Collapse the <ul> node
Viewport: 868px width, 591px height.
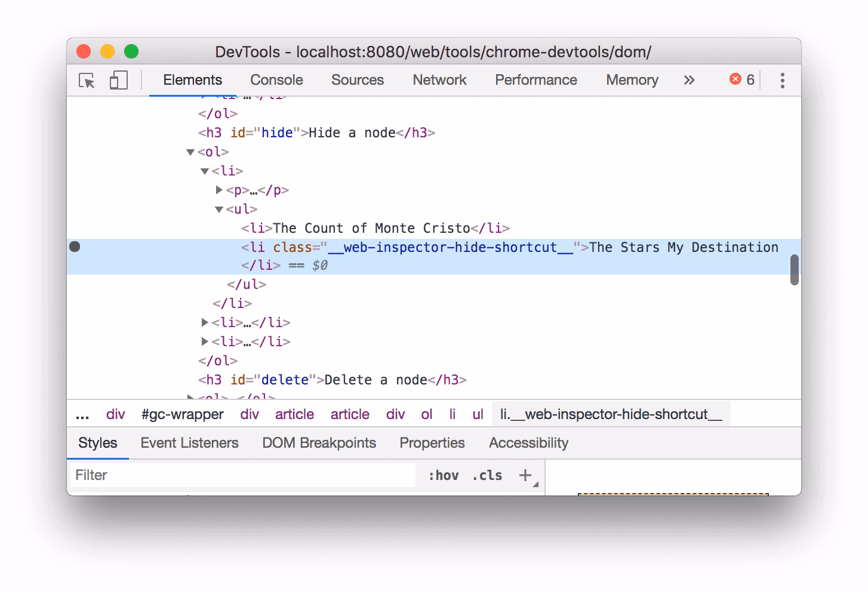coord(219,210)
